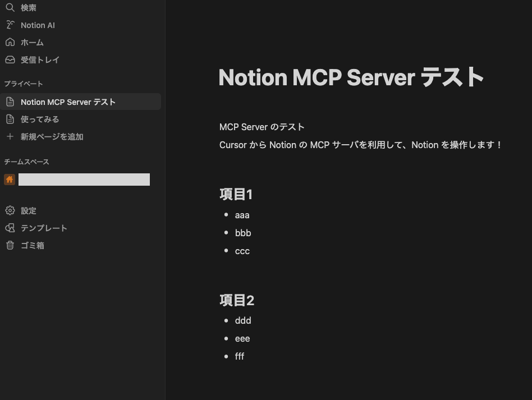Click the templates shapes icon
The image size is (532, 400).
point(10,228)
